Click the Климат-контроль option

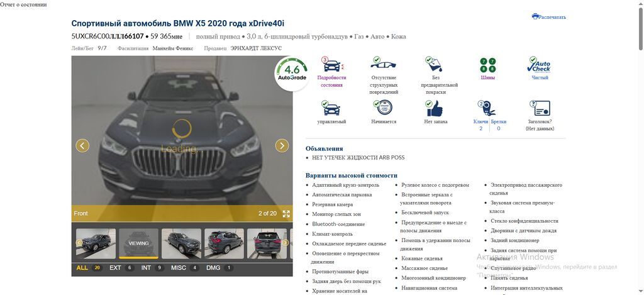tap(332, 234)
